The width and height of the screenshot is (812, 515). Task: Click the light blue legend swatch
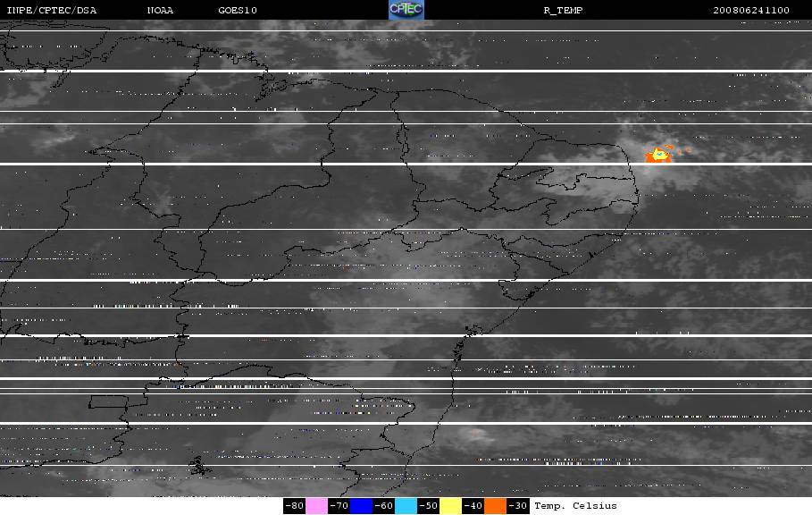pyautogui.click(x=406, y=506)
